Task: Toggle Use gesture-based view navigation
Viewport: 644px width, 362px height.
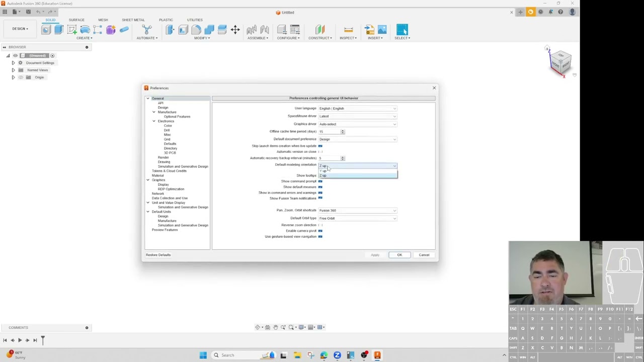Action: click(320, 236)
